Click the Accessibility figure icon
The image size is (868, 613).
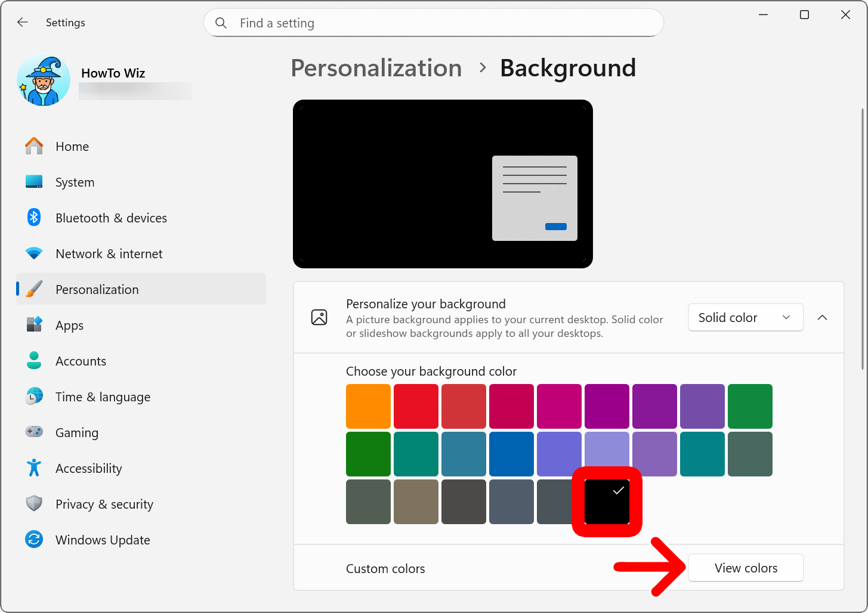pos(34,468)
